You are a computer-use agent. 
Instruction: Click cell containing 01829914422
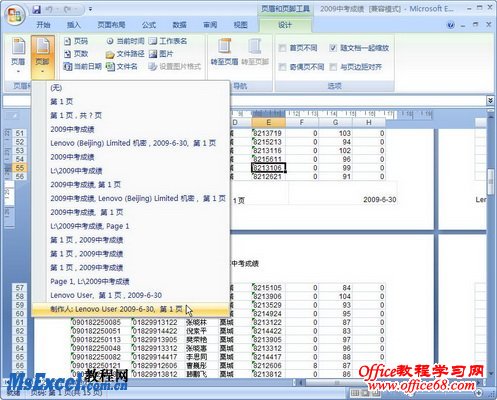pyautogui.click(x=157, y=331)
